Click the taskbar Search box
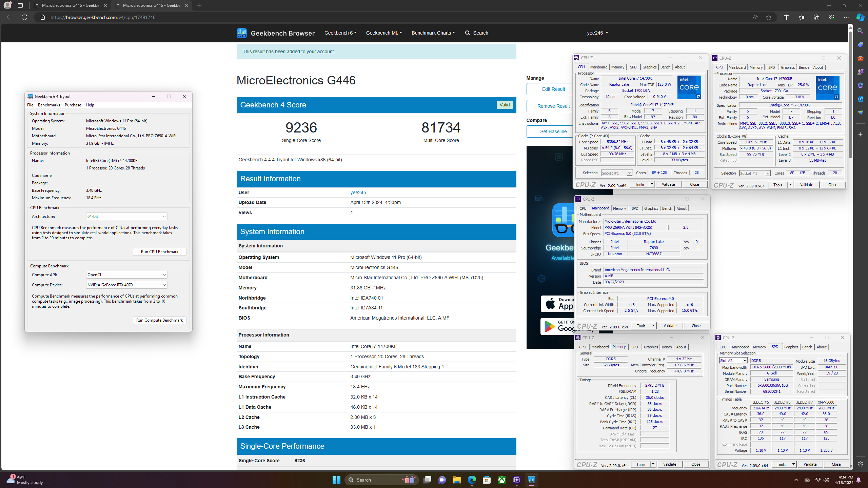This screenshot has width=868, height=488. pyautogui.click(x=382, y=480)
